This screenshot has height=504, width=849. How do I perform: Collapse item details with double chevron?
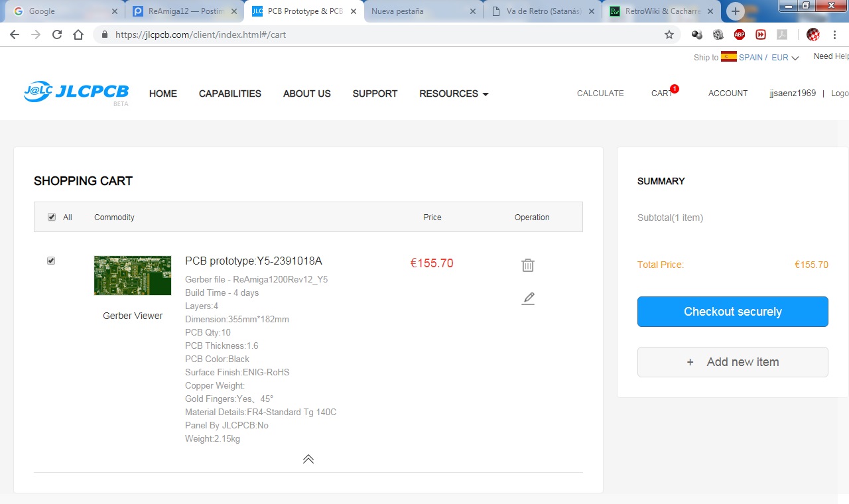click(x=308, y=459)
